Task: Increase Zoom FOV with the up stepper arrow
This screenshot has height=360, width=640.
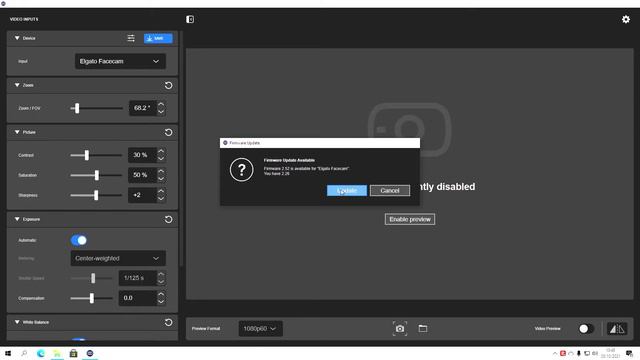Action: pos(161,104)
